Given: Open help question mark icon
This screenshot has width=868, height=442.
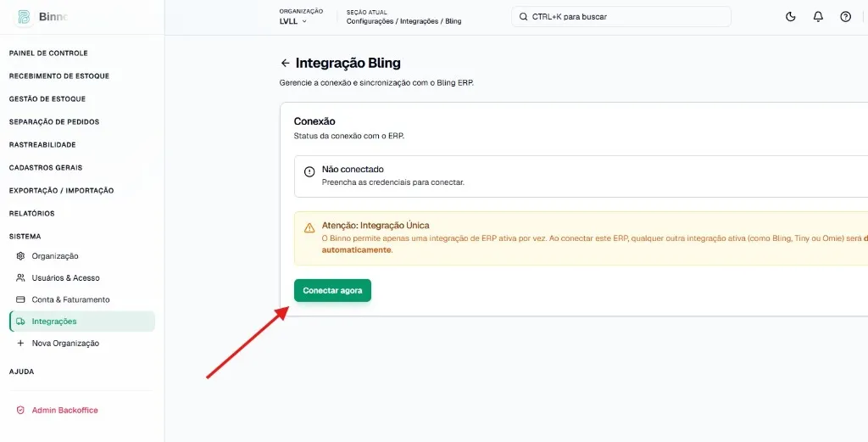Looking at the screenshot, I should point(845,17).
